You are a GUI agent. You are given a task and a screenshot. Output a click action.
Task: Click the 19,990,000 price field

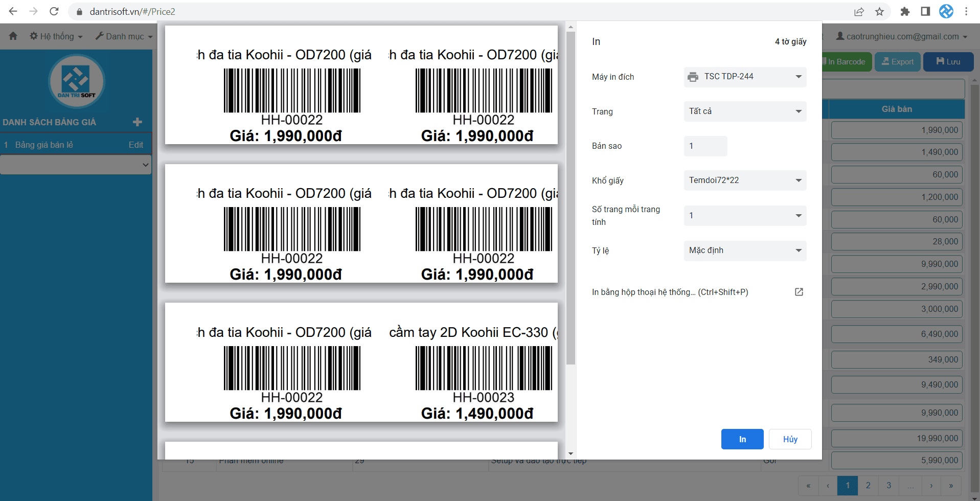pyautogui.click(x=897, y=439)
